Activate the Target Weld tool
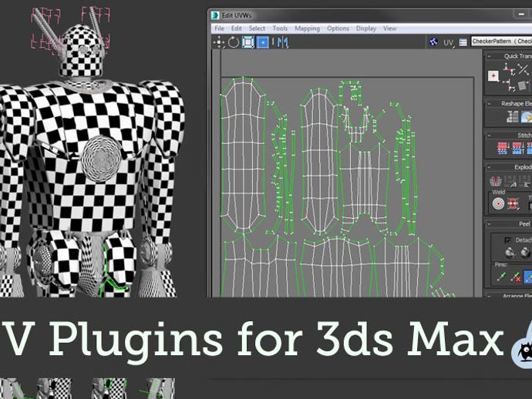Image resolution: width=532 pixels, height=399 pixels. click(x=498, y=204)
